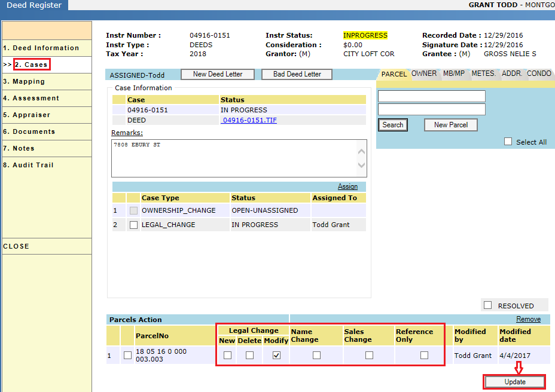
Task: Click the New Deed Letter button
Action: click(x=218, y=74)
